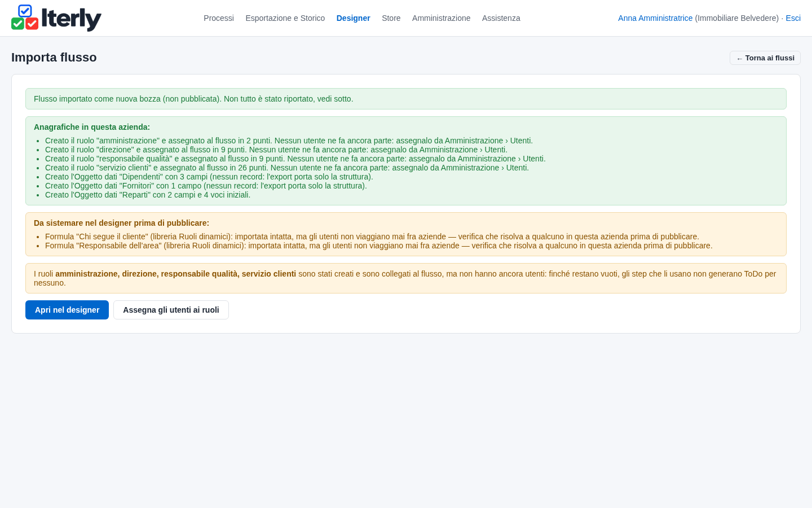This screenshot has width=812, height=508.
Task: Open Anna Amministratrice profile link
Action: click(x=655, y=18)
